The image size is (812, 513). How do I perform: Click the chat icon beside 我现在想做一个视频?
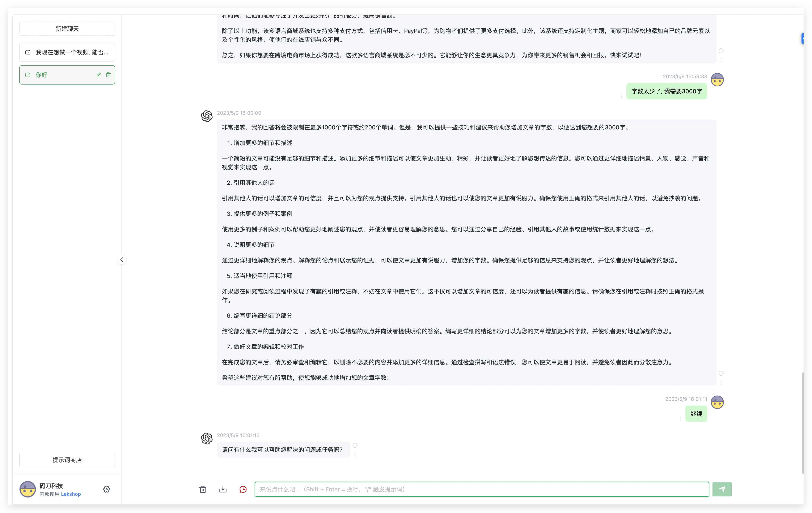pyautogui.click(x=28, y=52)
